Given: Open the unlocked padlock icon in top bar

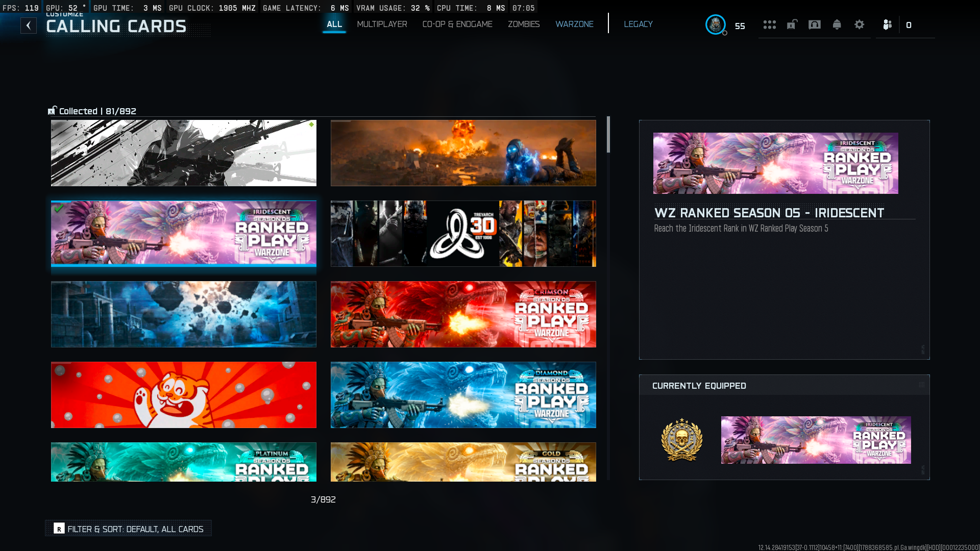Looking at the screenshot, I should pos(792,24).
